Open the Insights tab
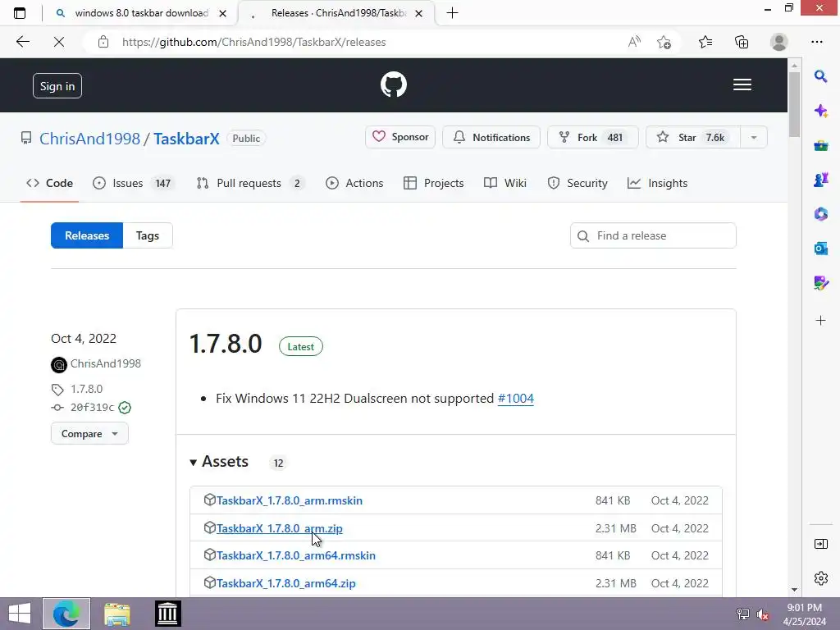This screenshot has width=840, height=630. tap(657, 183)
